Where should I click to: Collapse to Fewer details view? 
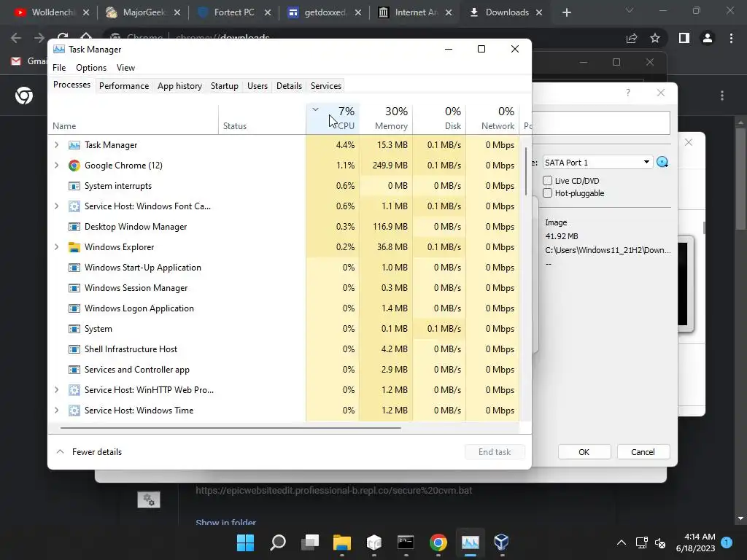(90, 452)
